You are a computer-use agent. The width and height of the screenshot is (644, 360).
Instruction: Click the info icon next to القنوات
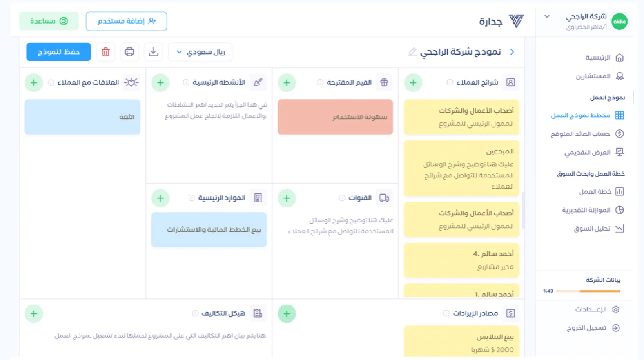(x=342, y=198)
